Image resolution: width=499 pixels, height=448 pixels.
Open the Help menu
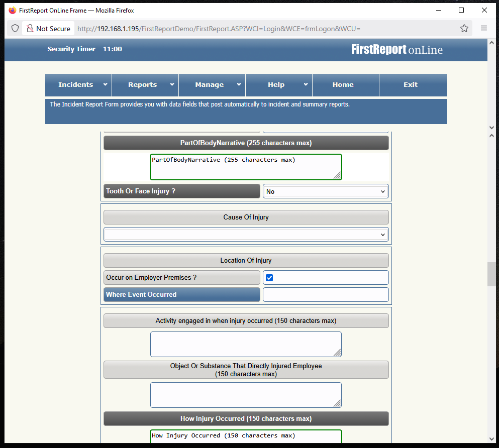(x=279, y=85)
